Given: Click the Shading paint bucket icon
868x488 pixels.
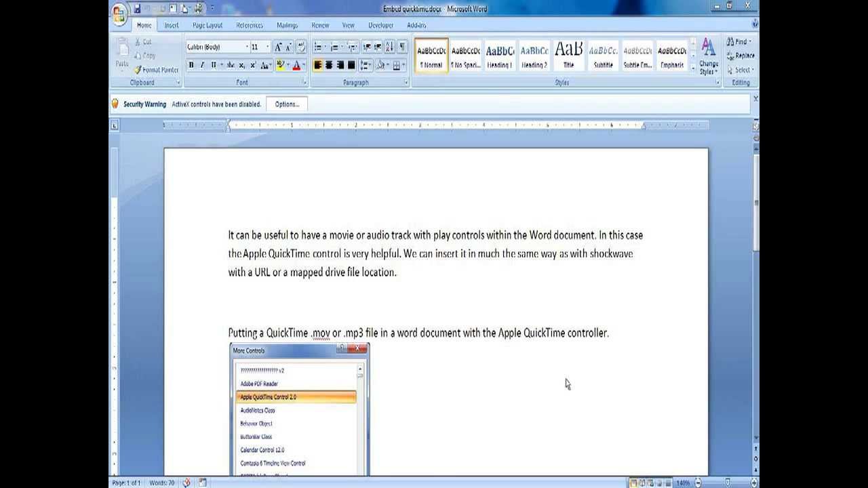Looking at the screenshot, I should tap(380, 65).
